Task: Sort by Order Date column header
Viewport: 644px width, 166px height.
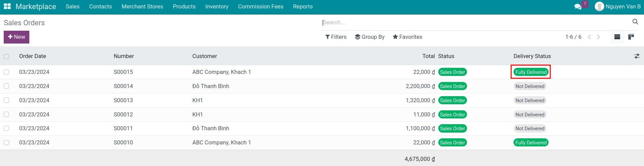Action: click(x=33, y=56)
